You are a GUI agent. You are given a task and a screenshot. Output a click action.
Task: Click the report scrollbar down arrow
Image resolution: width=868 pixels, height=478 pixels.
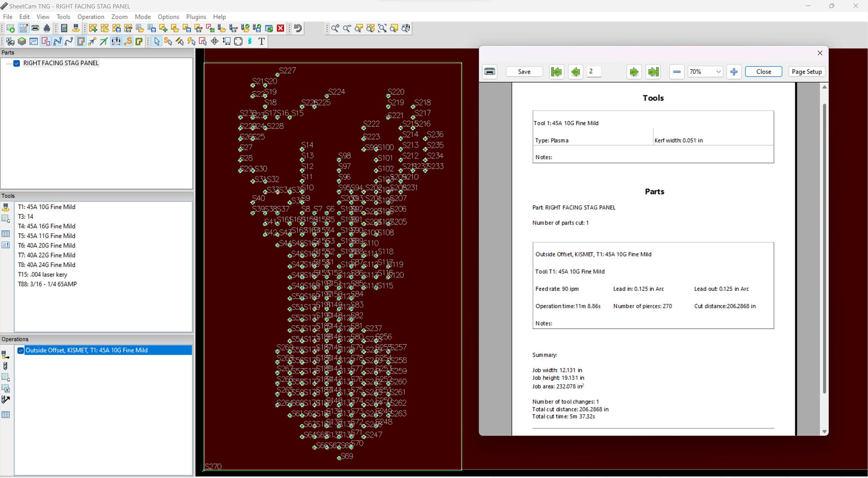click(x=824, y=432)
